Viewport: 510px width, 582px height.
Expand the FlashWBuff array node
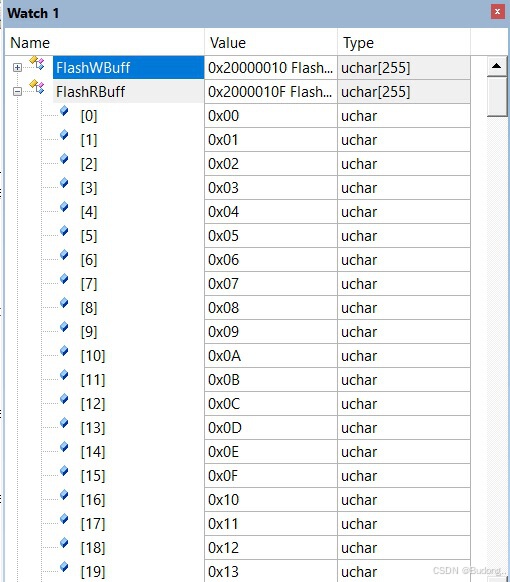(x=17, y=68)
